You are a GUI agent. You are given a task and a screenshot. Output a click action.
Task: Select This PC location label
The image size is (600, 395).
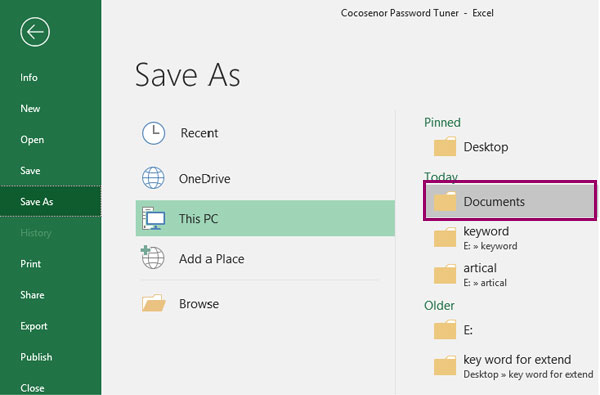tap(198, 219)
